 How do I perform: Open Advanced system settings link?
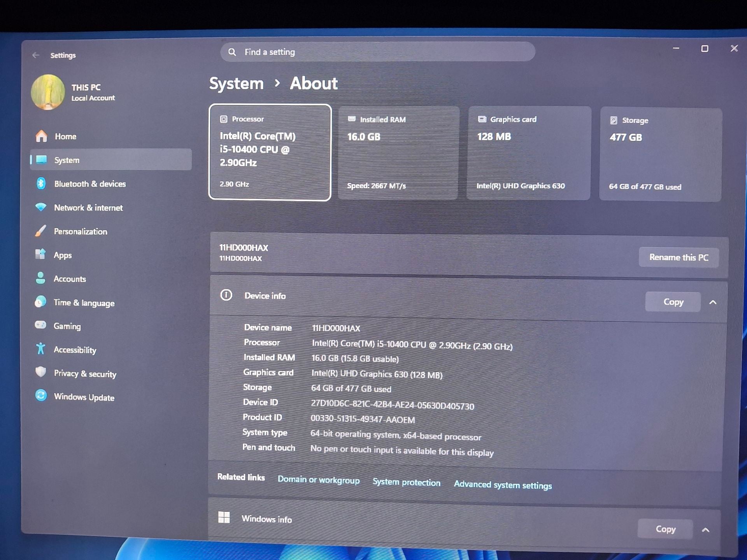click(x=503, y=485)
